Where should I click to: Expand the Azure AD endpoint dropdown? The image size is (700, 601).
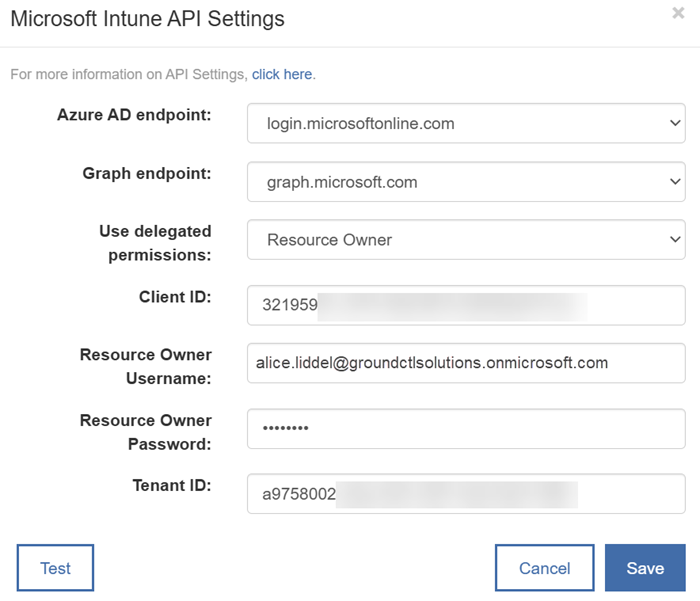pyautogui.click(x=465, y=124)
